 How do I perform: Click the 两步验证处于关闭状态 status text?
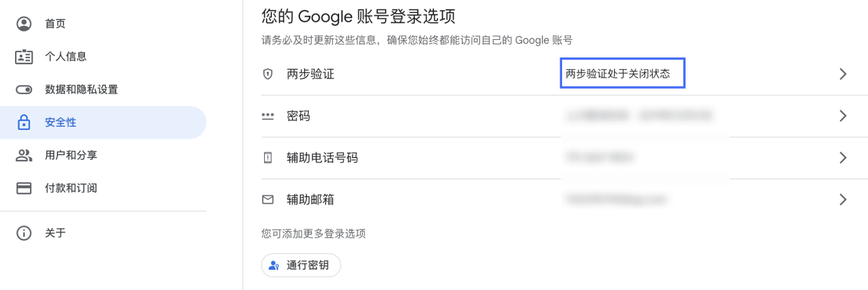point(618,74)
